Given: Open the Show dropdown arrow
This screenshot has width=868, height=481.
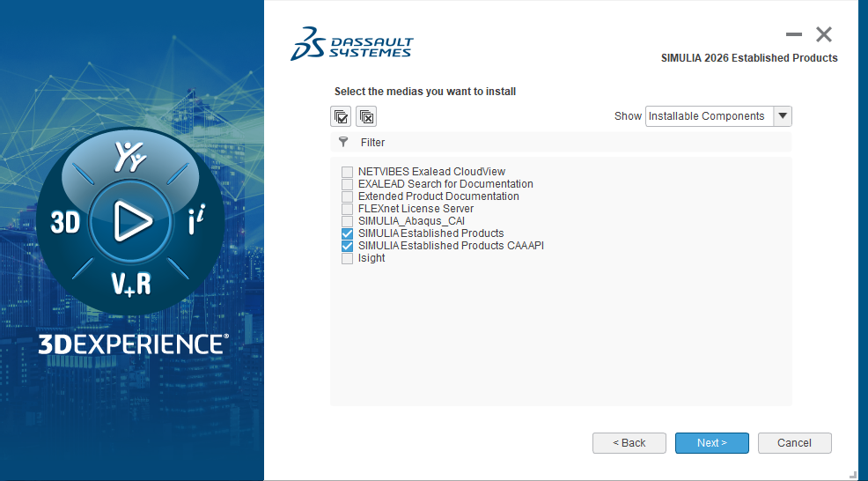Looking at the screenshot, I should pyautogui.click(x=782, y=116).
